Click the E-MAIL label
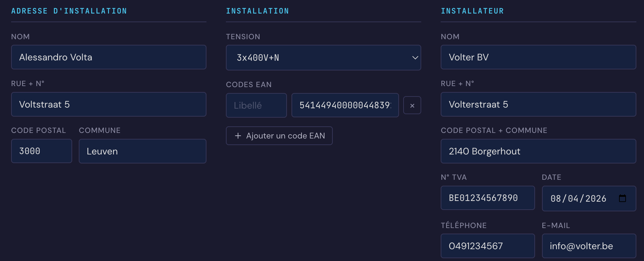 pyautogui.click(x=556, y=226)
